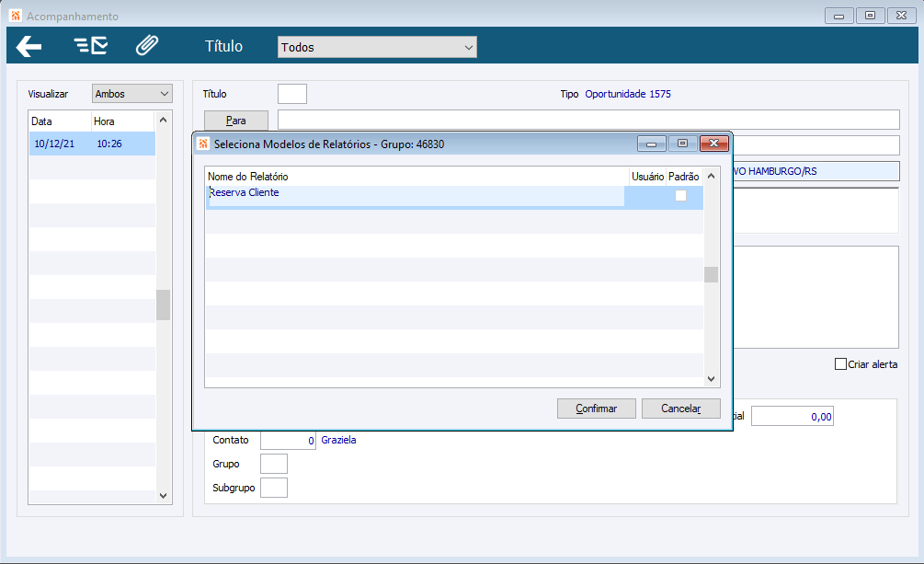Open the Título dropdown showing Todos

[377, 47]
